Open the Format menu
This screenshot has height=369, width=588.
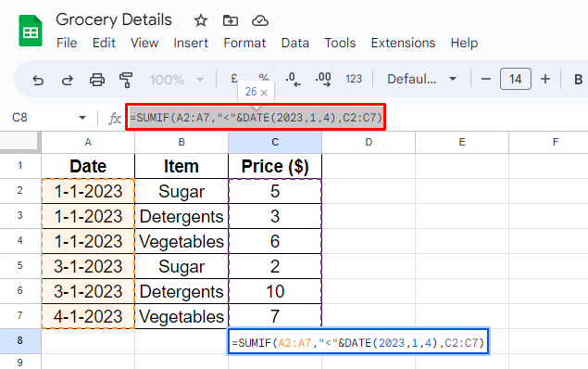point(244,43)
